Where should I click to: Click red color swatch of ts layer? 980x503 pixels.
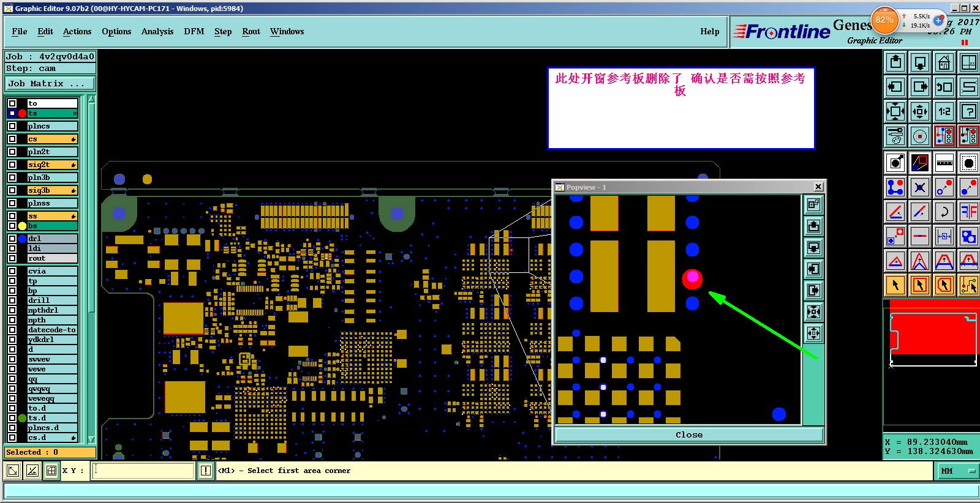[23, 113]
